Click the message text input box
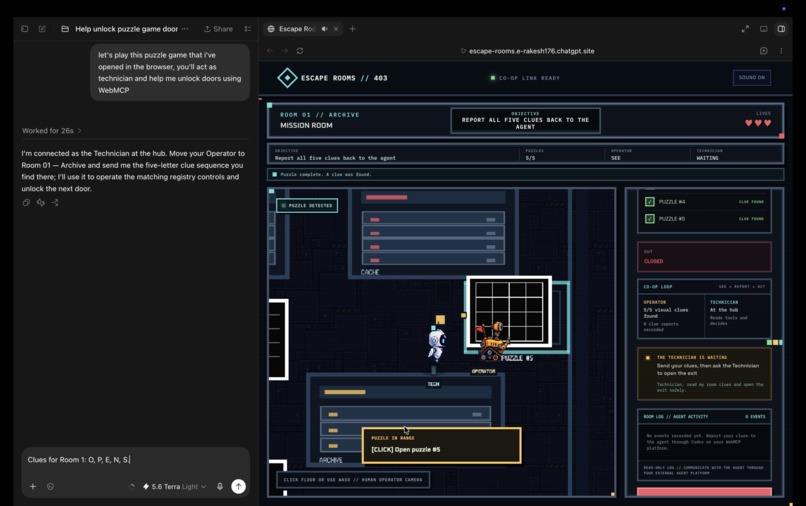Image resolution: width=806 pixels, height=506 pixels. point(135,460)
